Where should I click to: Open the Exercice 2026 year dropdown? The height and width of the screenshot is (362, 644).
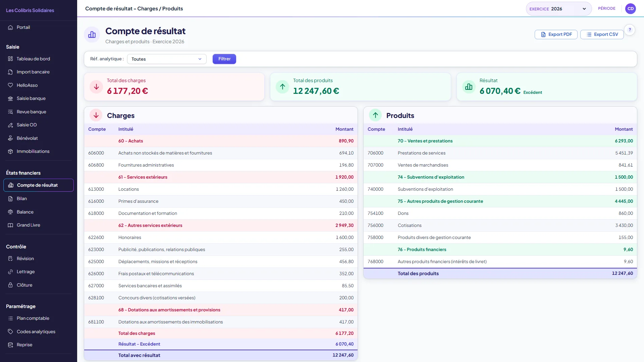point(558,9)
